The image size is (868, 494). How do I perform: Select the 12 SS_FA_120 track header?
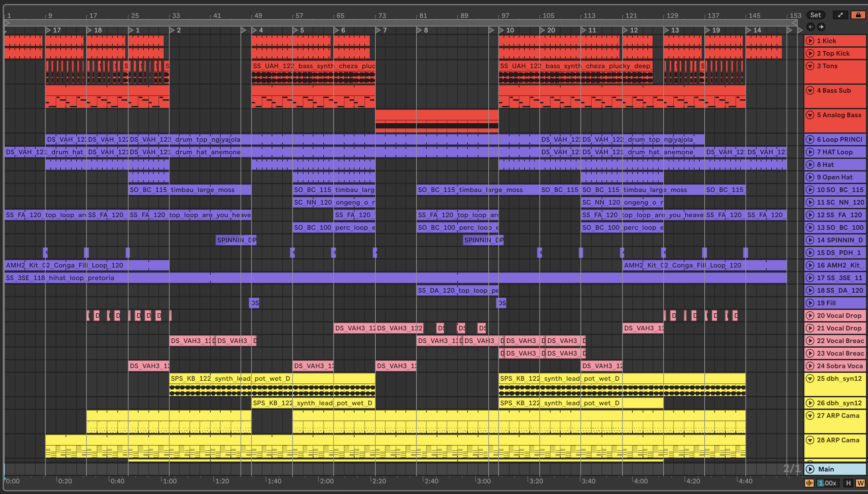point(839,215)
